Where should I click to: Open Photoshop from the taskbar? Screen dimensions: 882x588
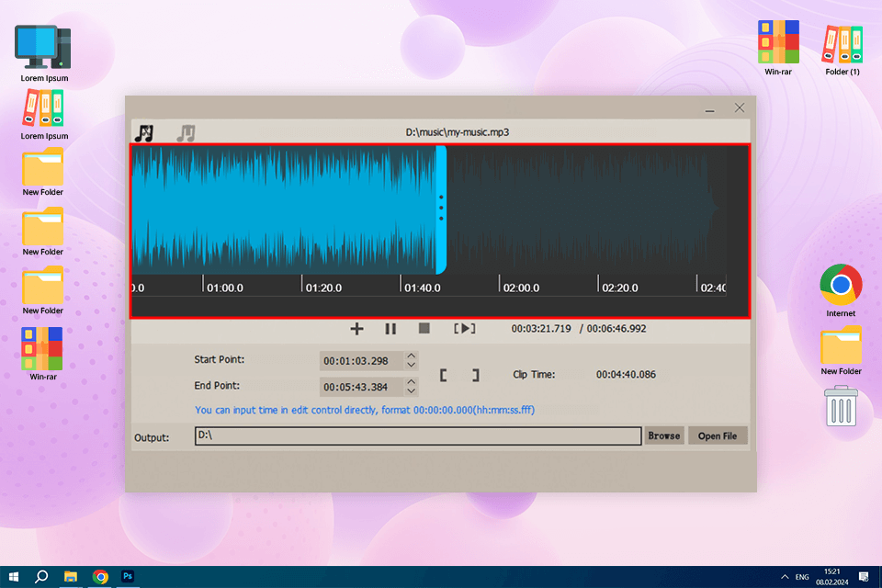click(x=129, y=576)
